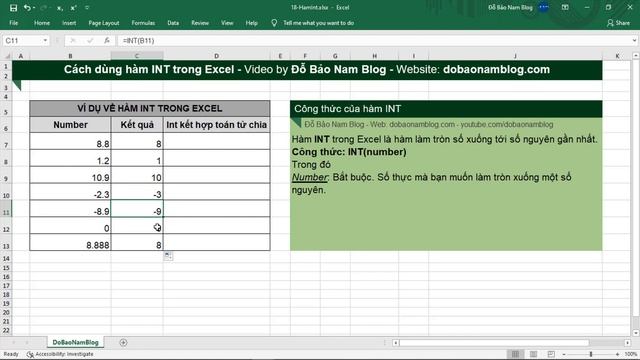Select column B header
The width and height of the screenshot is (640, 360).
click(x=70, y=56)
